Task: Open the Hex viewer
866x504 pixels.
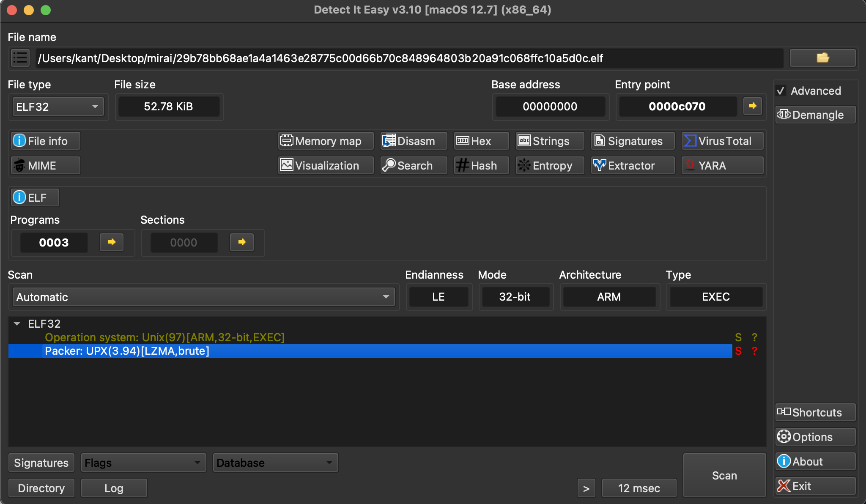Action: (481, 141)
